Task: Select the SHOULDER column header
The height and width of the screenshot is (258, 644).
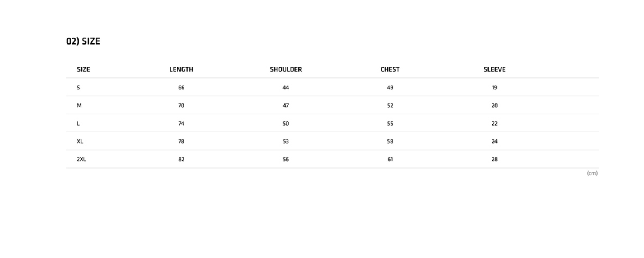Action: (286, 69)
